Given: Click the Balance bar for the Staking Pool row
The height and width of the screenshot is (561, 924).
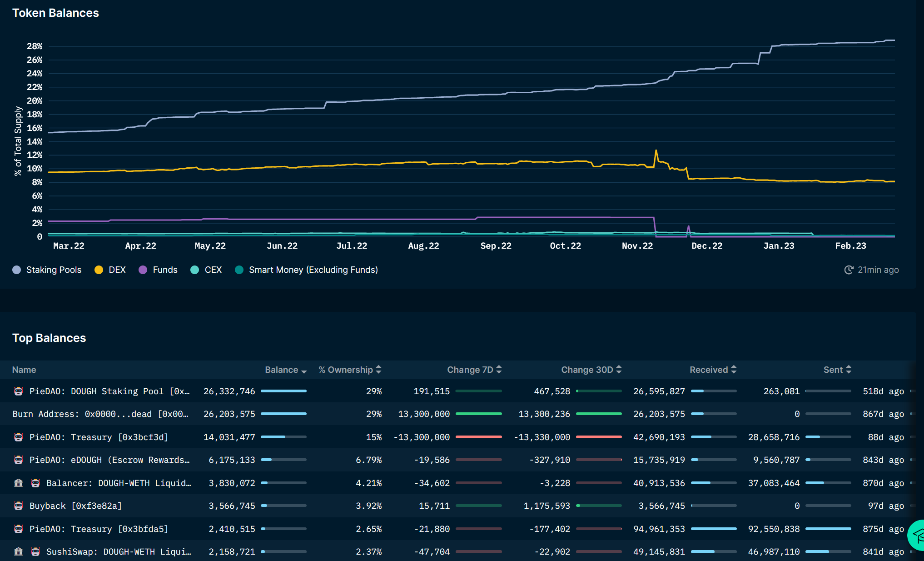Looking at the screenshot, I should (x=283, y=391).
